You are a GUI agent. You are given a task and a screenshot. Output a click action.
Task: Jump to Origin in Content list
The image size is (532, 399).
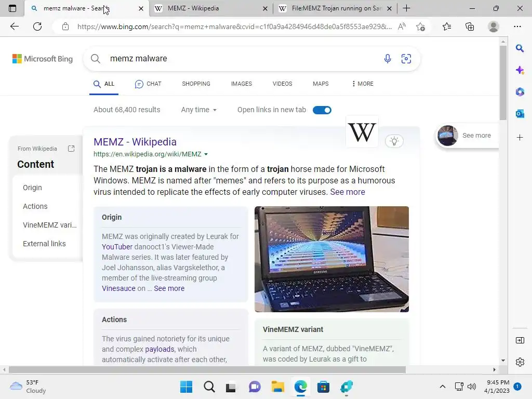pos(33,188)
